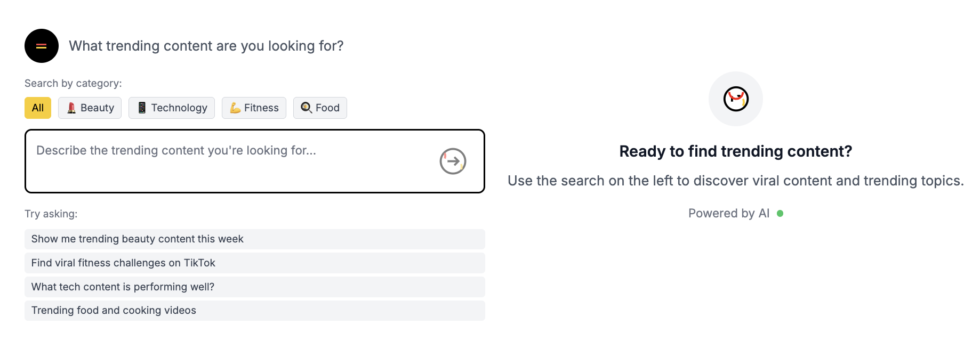Screen dimensions: 980x357
Task: Click the "Use the search on the left" description
Action: [735, 181]
